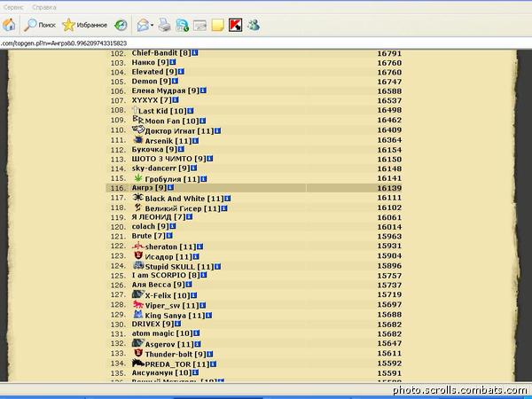This screenshot has width=532, height=399.
Task: Open the Справка menu
Action: coord(43,5)
